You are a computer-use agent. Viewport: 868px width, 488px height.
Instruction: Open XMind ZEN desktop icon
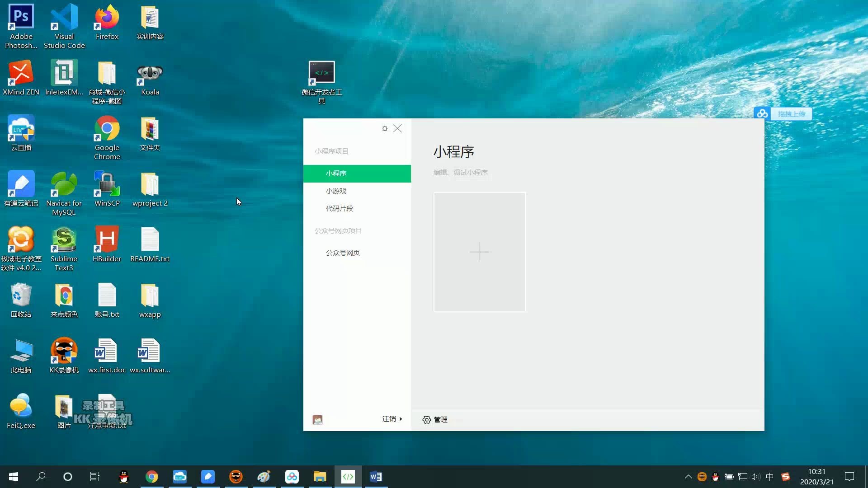pos(21,78)
